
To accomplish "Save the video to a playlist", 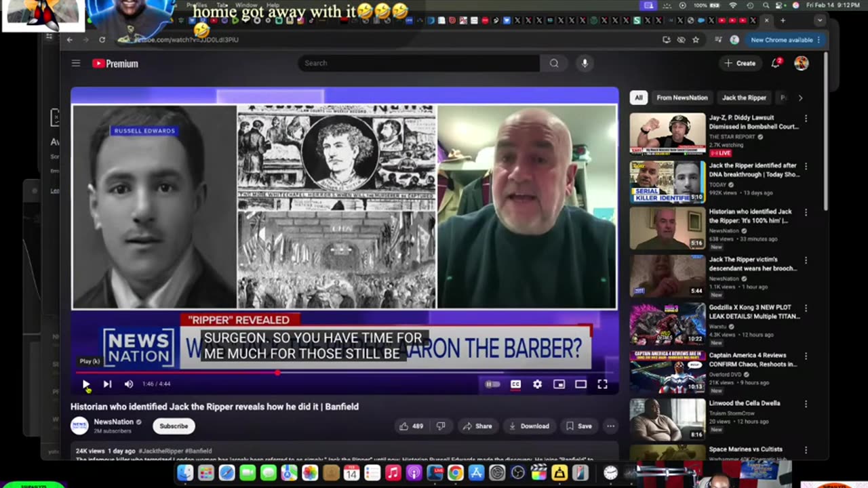I will [578, 426].
